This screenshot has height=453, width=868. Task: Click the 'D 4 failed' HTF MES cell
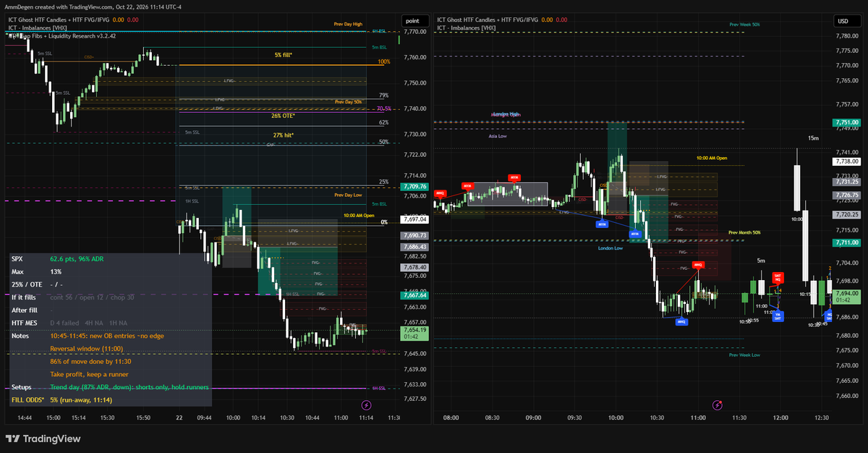63,323
